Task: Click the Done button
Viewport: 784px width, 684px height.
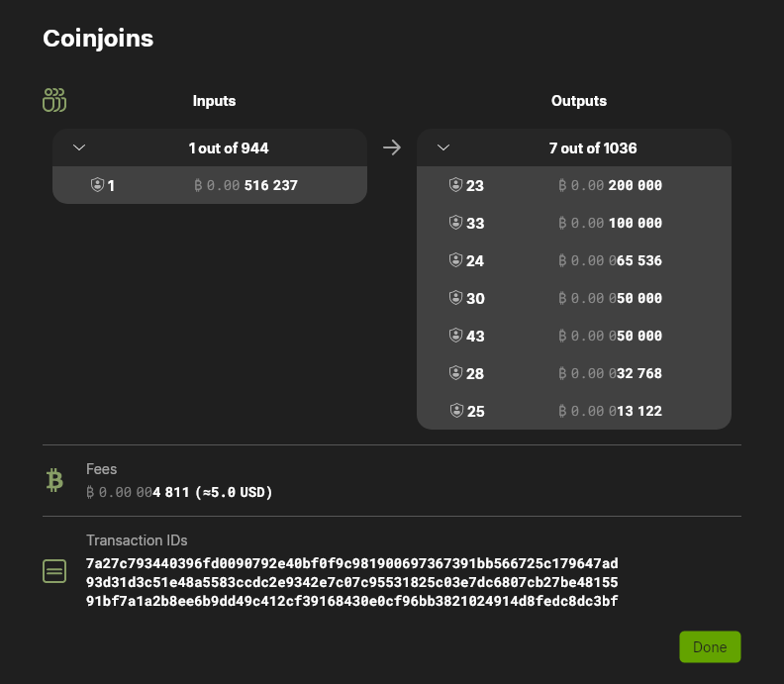Action: 710,647
